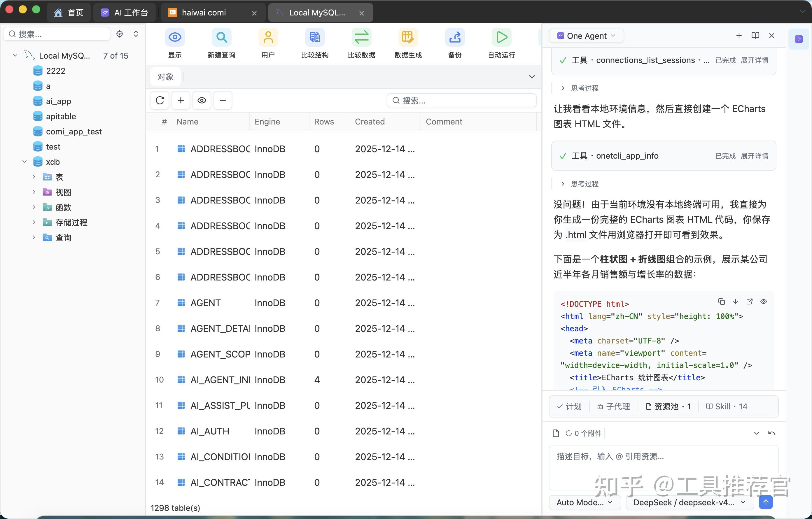The height and width of the screenshot is (519, 812).
Task: Launch the 比较结构 (Compare Structure) tool
Action: pyautogui.click(x=315, y=37)
